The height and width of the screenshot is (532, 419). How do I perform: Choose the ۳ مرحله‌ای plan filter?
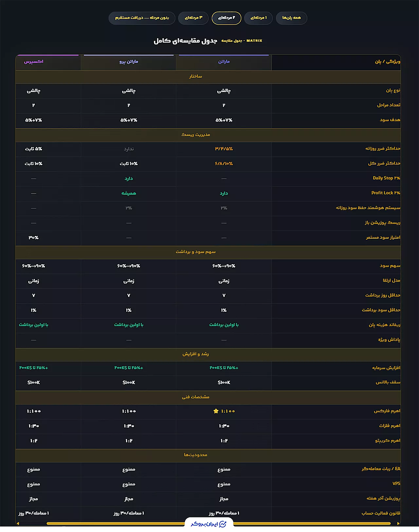pos(193,18)
